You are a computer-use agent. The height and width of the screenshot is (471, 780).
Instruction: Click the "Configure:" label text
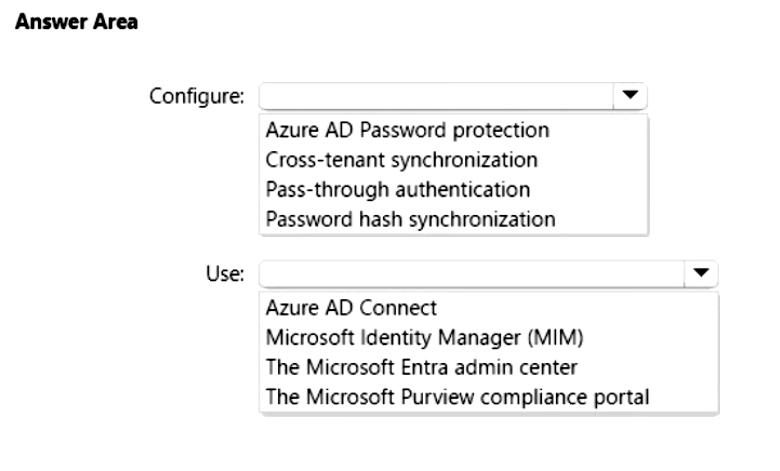coord(196,97)
